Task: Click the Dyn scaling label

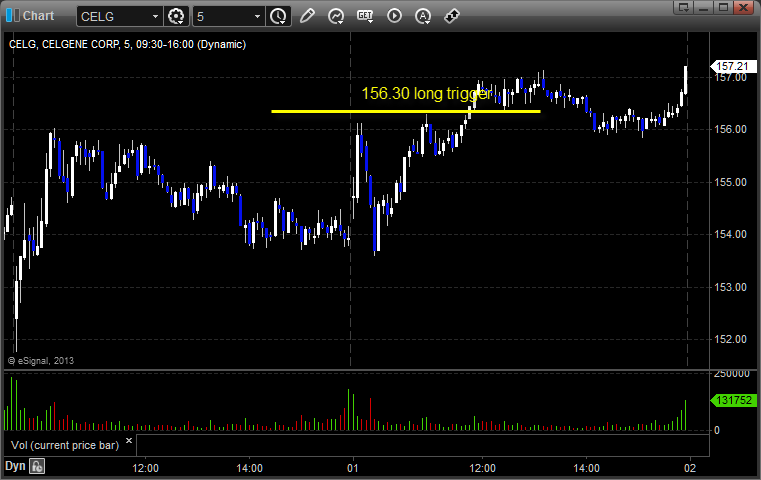Action: click(15, 466)
